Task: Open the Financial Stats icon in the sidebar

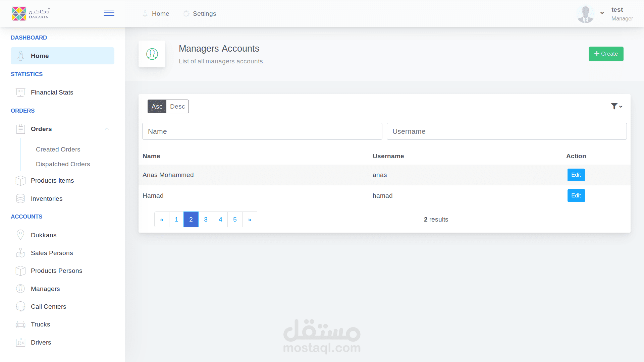Action: click(x=20, y=93)
